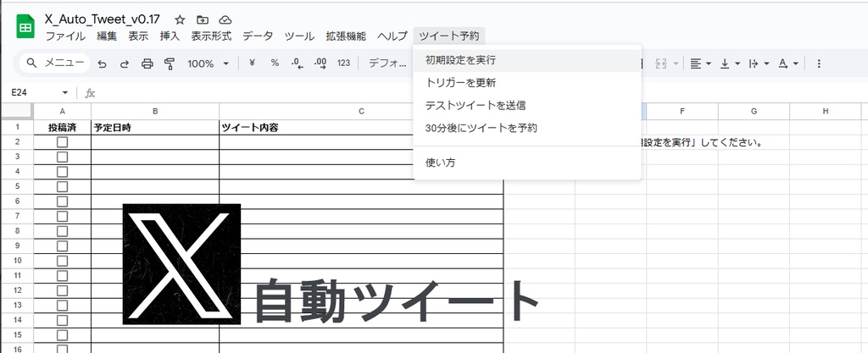Open the 123 number formats
The width and height of the screenshot is (868, 353).
coord(343,63)
